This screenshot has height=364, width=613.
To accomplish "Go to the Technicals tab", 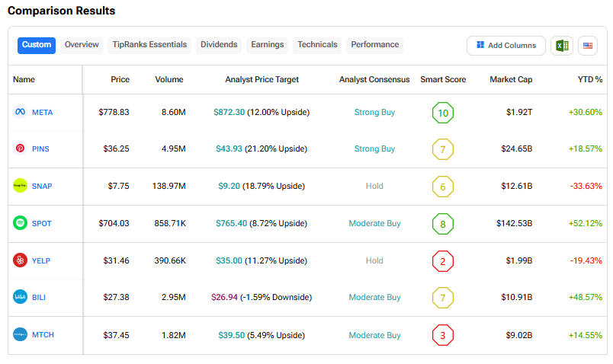I will click(x=317, y=45).
